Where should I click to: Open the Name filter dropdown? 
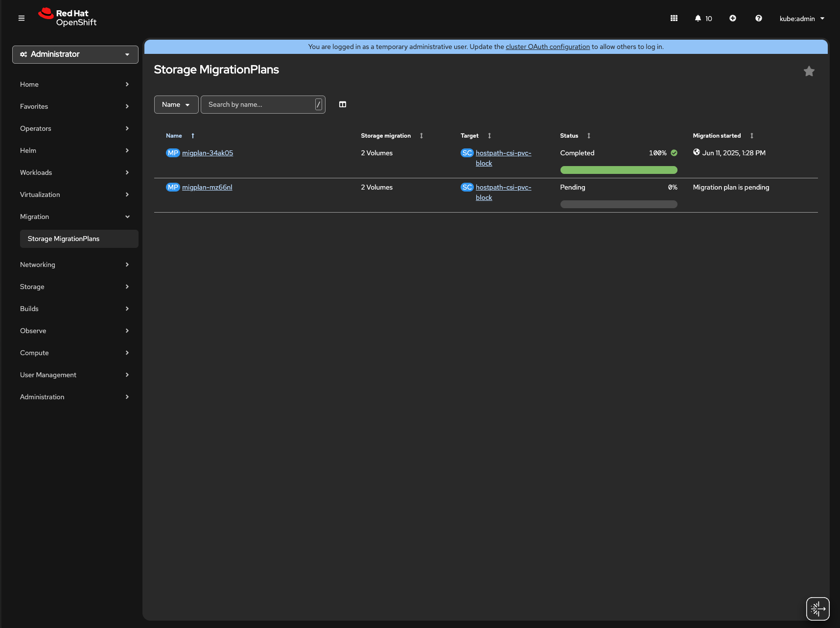[x=176, y=104]
